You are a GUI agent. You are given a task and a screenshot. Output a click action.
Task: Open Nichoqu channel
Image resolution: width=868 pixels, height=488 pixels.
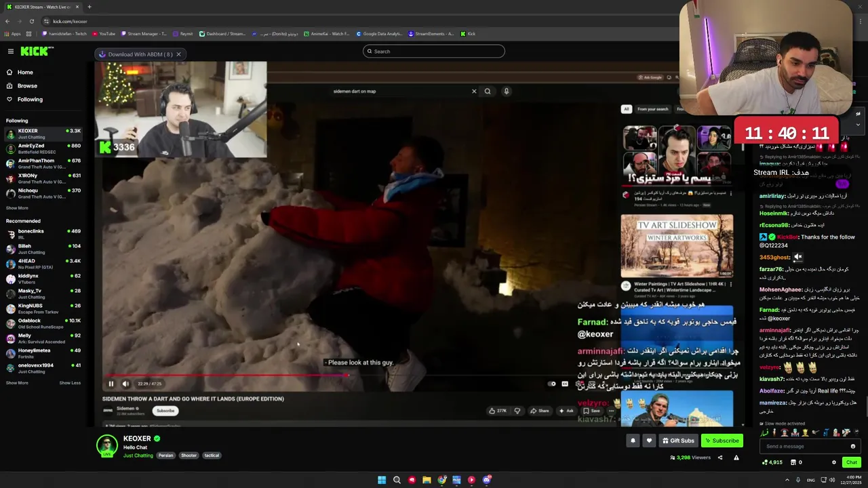tap(43, 193)
